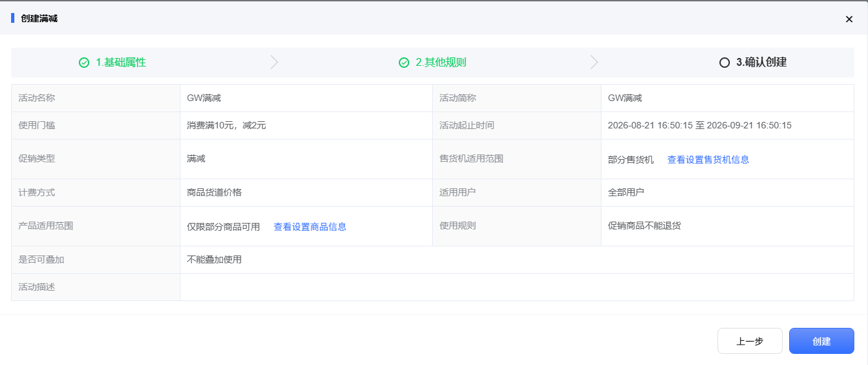Screen dimensions: 868x365
Task: Open 查看设置商品信息 link
Action: 310,227
